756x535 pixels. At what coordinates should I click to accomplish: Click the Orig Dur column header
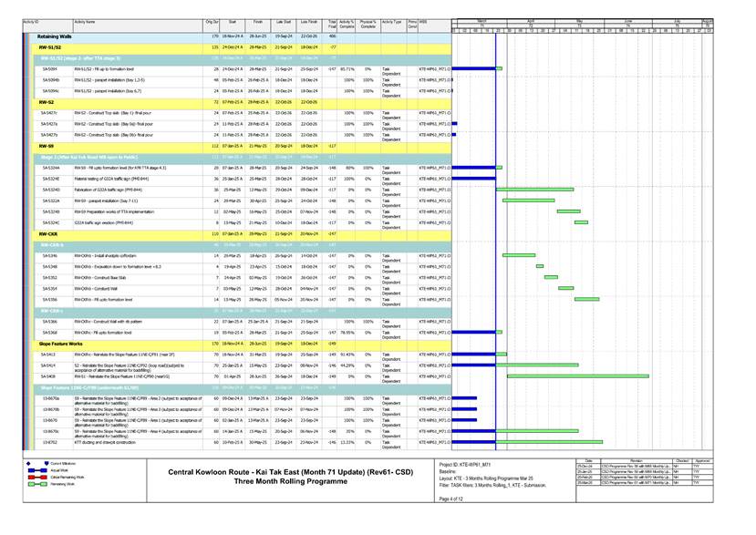(212, 20)
